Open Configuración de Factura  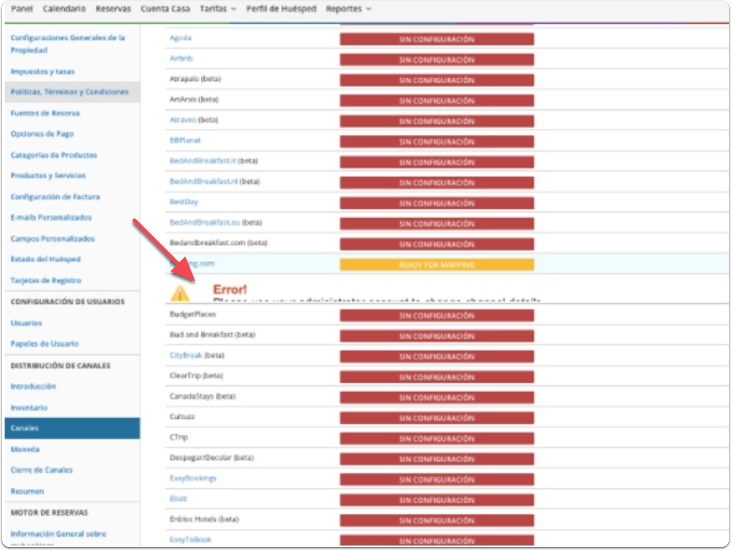55,197
